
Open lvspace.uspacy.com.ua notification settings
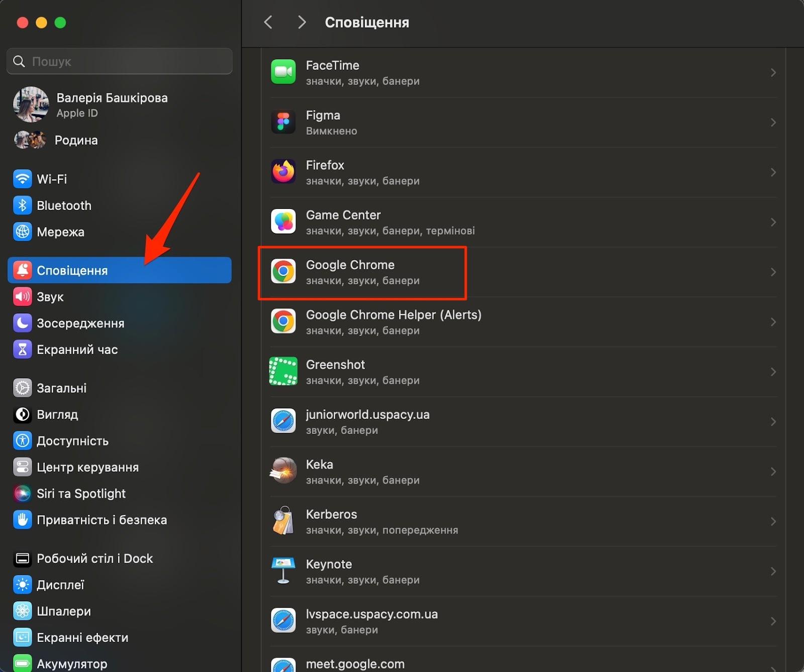point(371,621)
